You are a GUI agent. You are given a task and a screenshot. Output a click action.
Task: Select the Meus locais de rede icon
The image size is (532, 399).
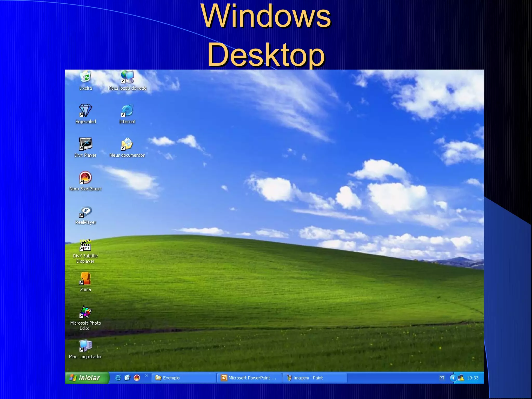point(127,77)
